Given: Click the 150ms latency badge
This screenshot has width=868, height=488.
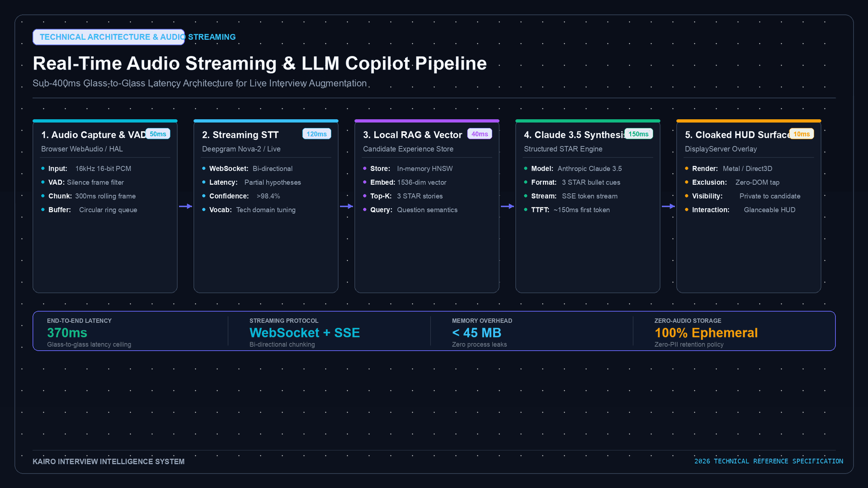Looking at the screenshot, I should (638, 134).
